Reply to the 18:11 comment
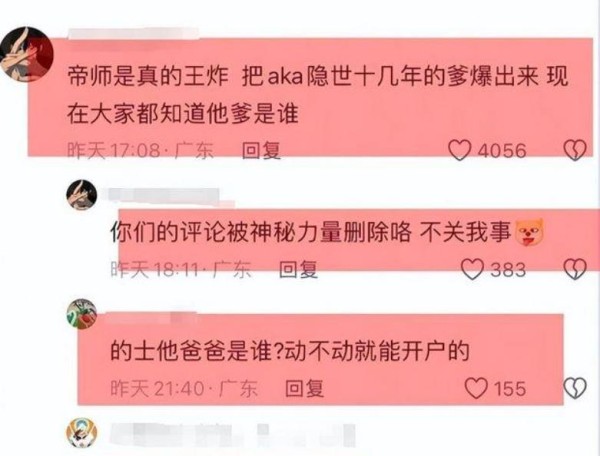This screenshot has width=600, height=456. (298, 269)
